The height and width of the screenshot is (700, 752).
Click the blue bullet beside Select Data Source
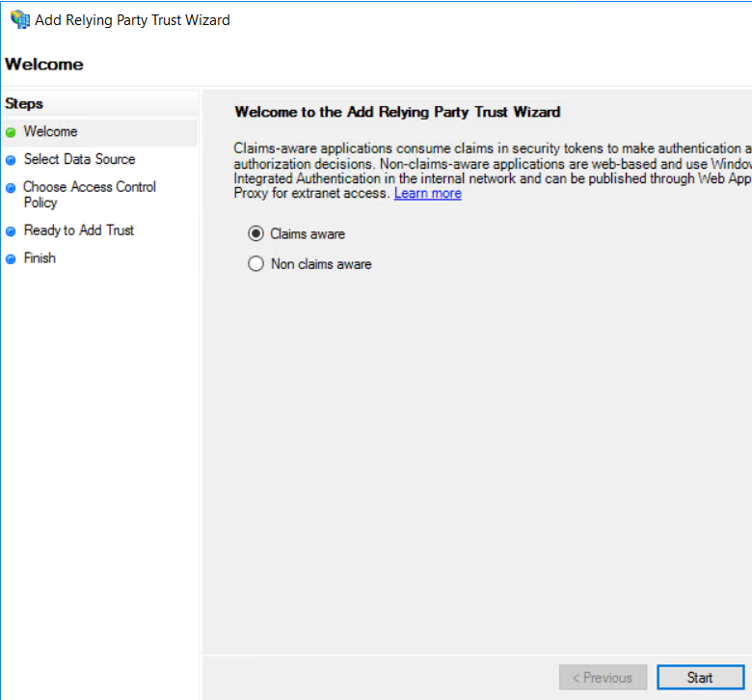[x=11, y=160]
